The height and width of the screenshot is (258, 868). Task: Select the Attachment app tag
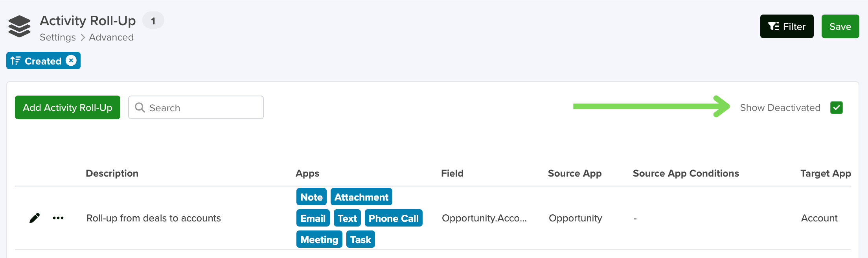361,197
